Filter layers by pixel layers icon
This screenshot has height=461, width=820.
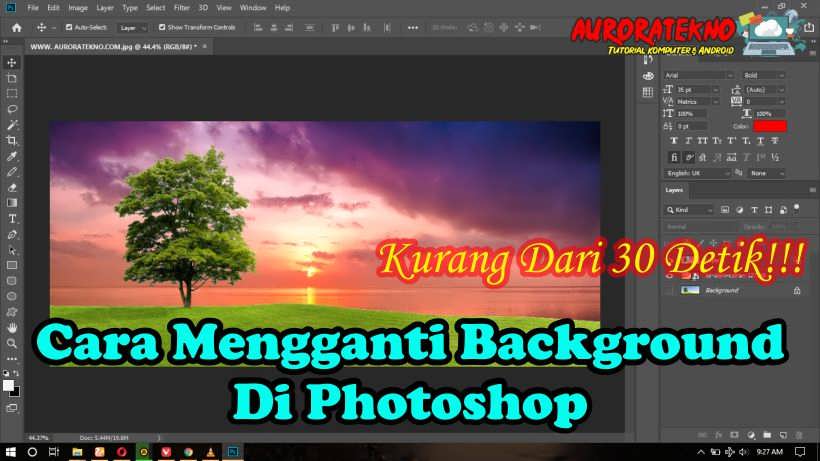point(725,210)
